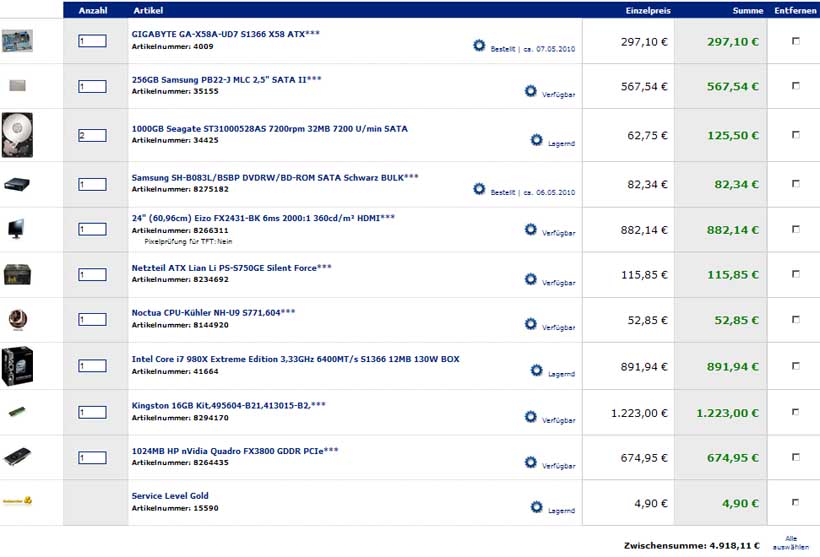The image size is (820, 557).
Task: Open the GIGABYTE motherboard product thumbnail
Action: pos(17,41)
